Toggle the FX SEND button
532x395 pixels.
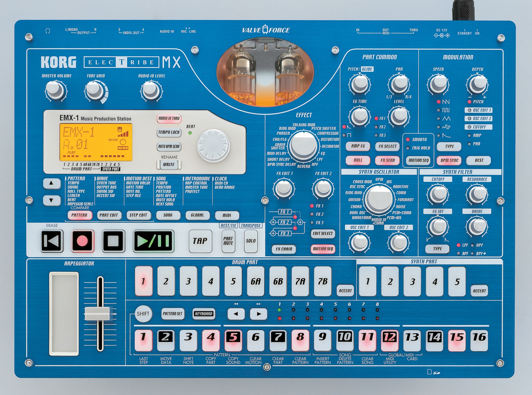click(387, 160)
